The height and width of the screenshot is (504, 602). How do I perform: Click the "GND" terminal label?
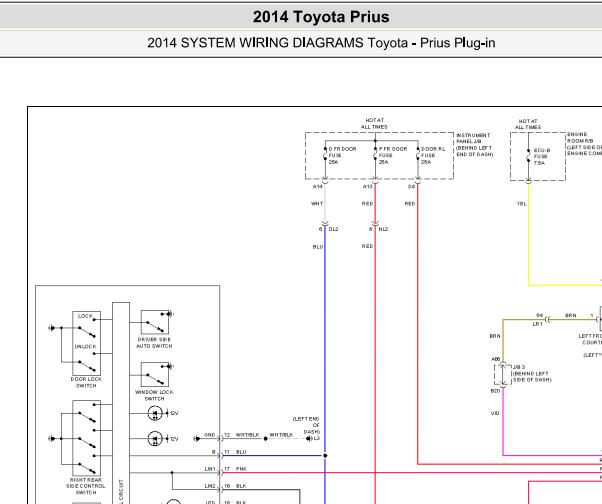point(209,435)
